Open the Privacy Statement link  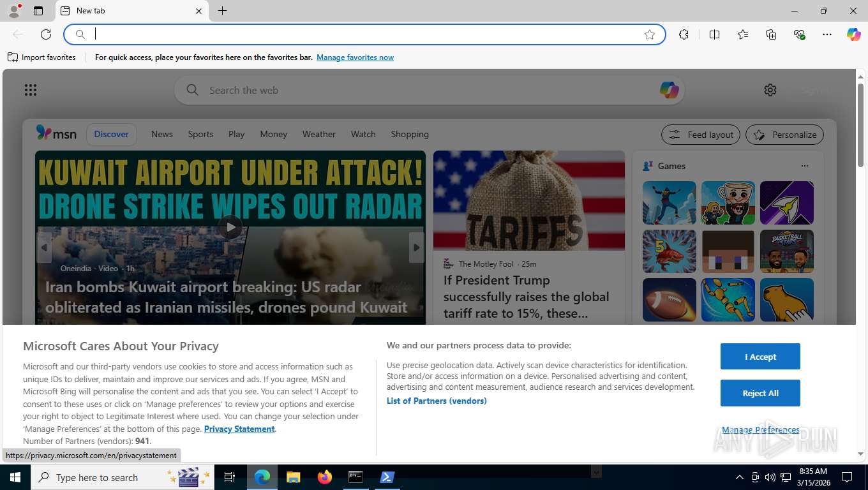239,429
